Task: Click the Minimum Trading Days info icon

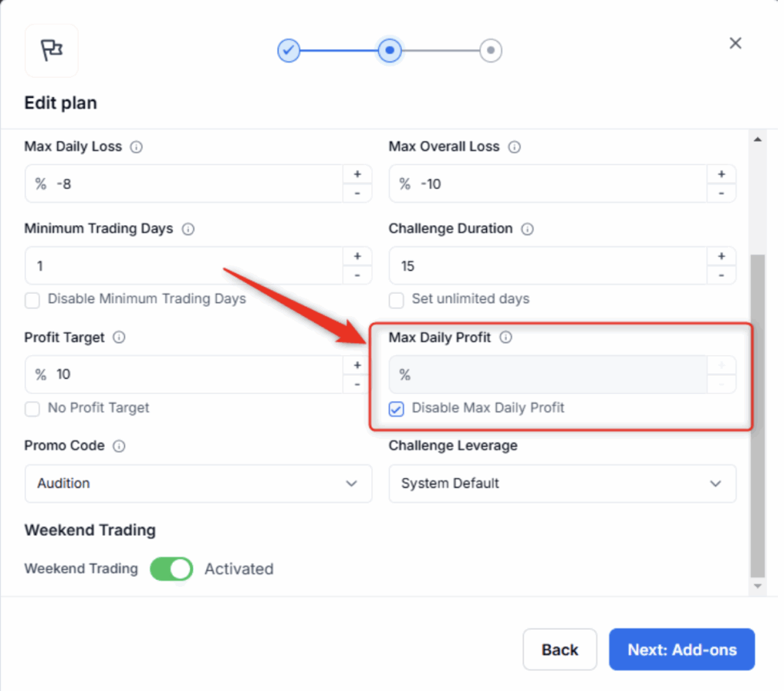Action: [188, 229]
